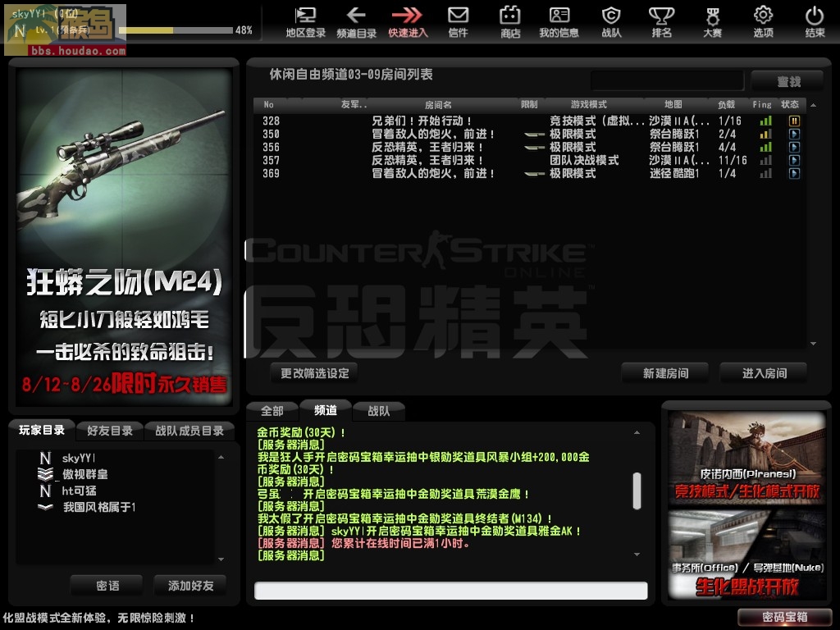This screenshot has width=840, height=630.
Task: Click the knife restriction icon of room 369
Action: pyautogui.click(x=533, y=174)
